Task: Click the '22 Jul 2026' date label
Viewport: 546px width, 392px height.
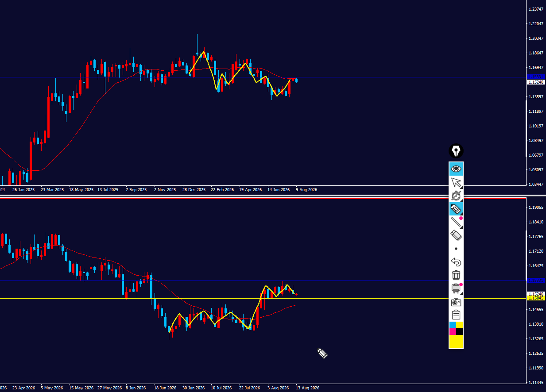Action: (x=250, y=388)
